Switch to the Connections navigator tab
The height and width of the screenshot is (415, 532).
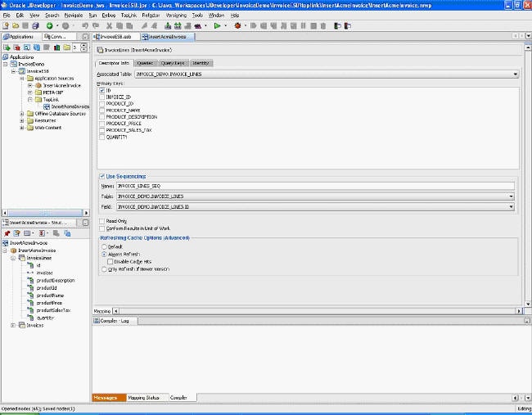tap(58, 36)
